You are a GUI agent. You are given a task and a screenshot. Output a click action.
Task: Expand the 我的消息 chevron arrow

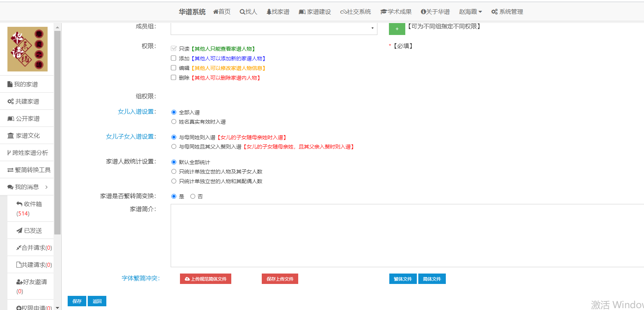46,187
